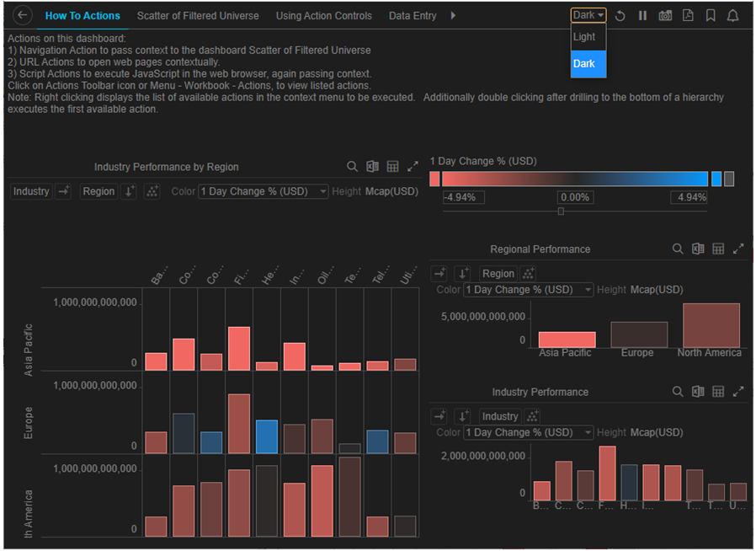Screen dimensions: 756x551
Task: Switch to the Scatter of Filtered Universe tab
Action: (x=198, y=15)
